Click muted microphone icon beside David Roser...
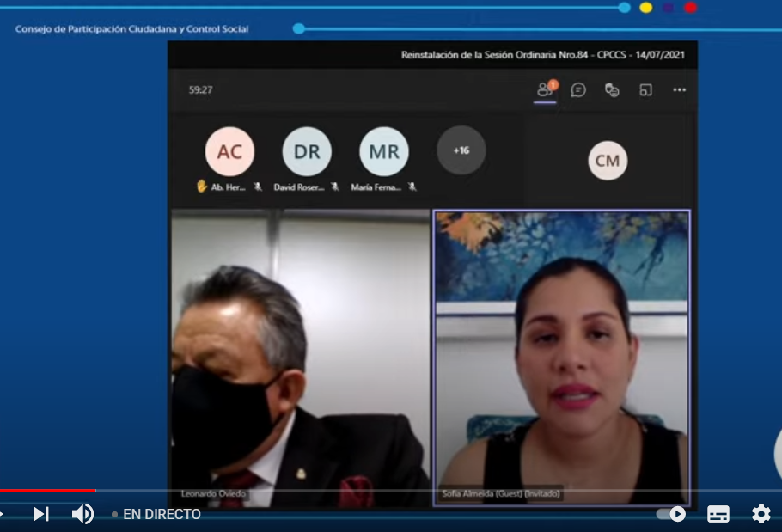The width and height of the screenshot is (782, 532). (x=334, y=187)
